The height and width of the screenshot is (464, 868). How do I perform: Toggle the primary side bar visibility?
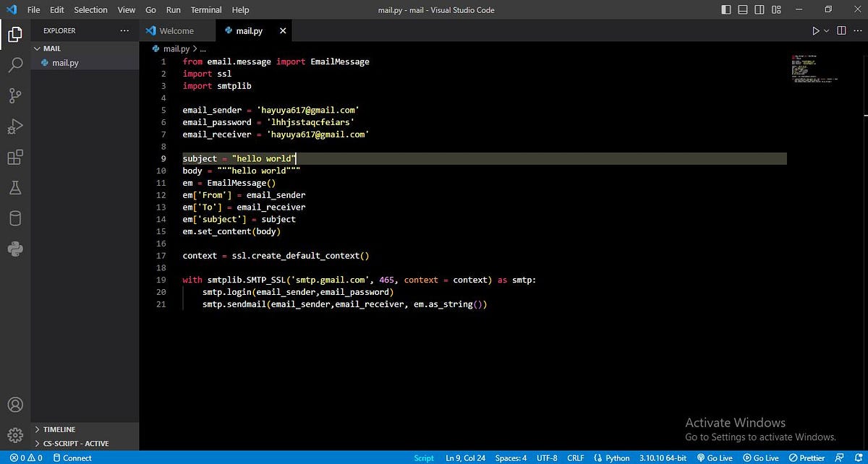pos(724,9)
